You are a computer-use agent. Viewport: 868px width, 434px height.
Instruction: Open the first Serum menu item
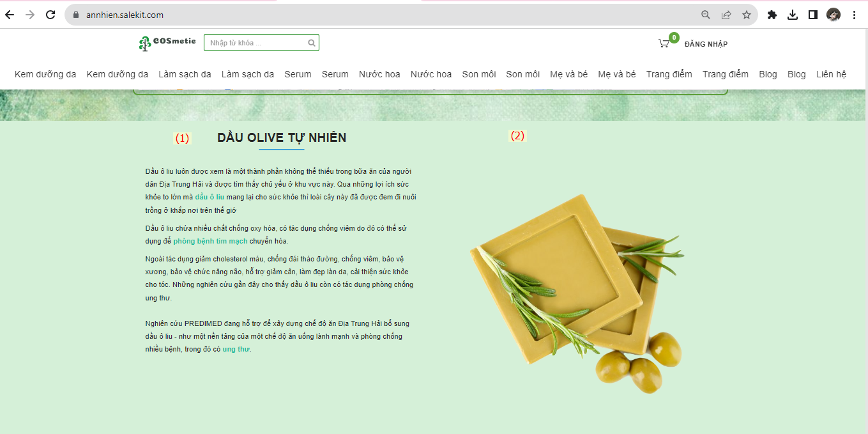298,74
